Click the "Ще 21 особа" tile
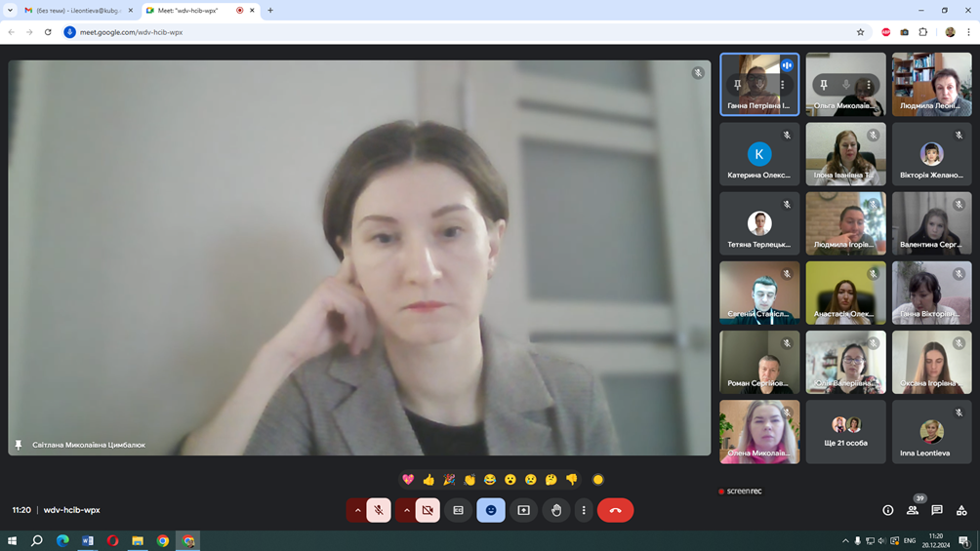 point(845,431)
